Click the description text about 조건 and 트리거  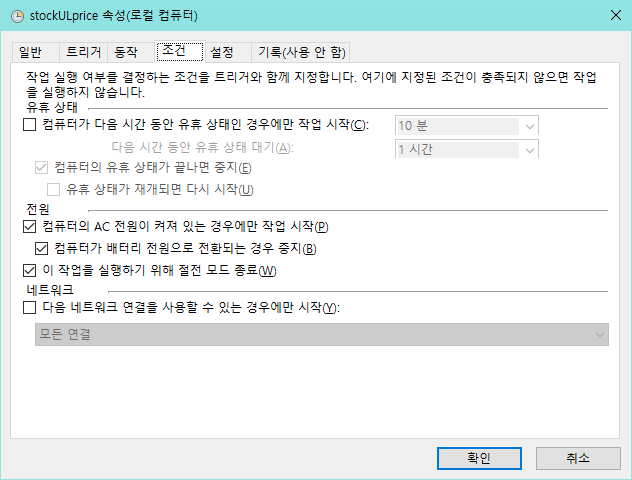pos(311,84)
